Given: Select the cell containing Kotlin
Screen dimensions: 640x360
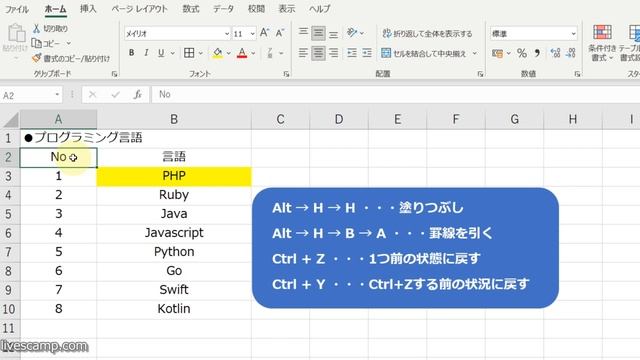Looking at the screenshot, I should click(174, 309).
